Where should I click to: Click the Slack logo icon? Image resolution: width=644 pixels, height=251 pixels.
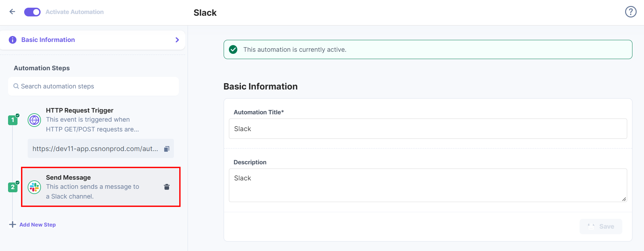[x=34, y=187]
